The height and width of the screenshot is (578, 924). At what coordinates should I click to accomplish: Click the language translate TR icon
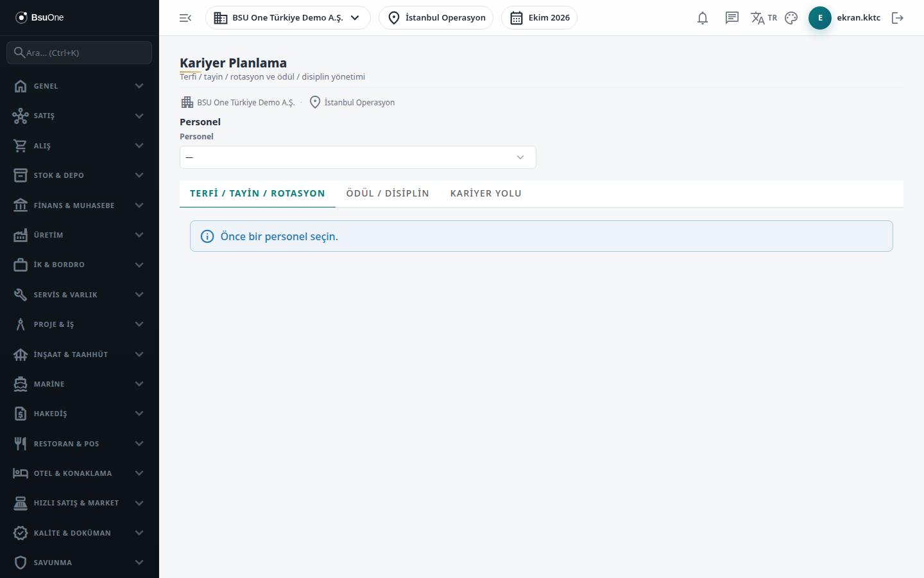click(x=764, y=18)
